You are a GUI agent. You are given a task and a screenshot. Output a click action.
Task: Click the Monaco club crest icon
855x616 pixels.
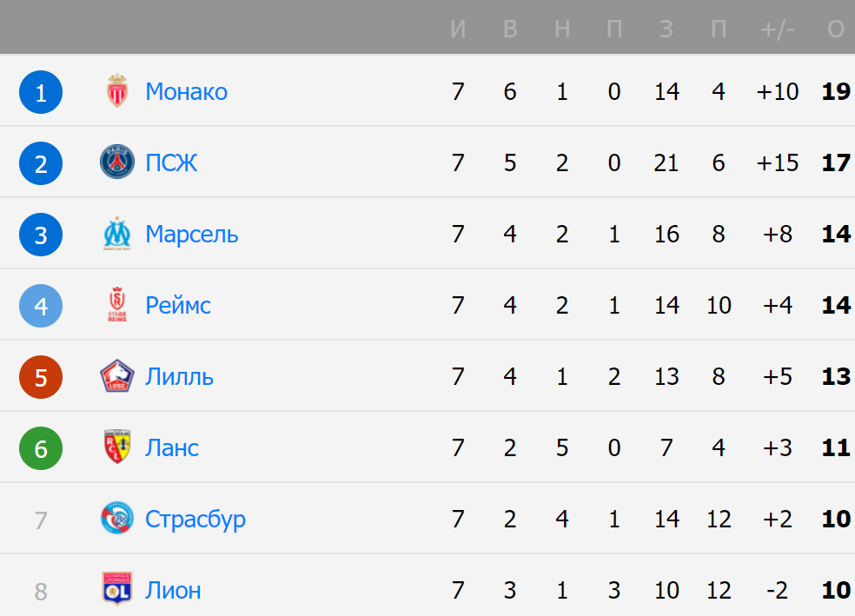click(117, 90)
